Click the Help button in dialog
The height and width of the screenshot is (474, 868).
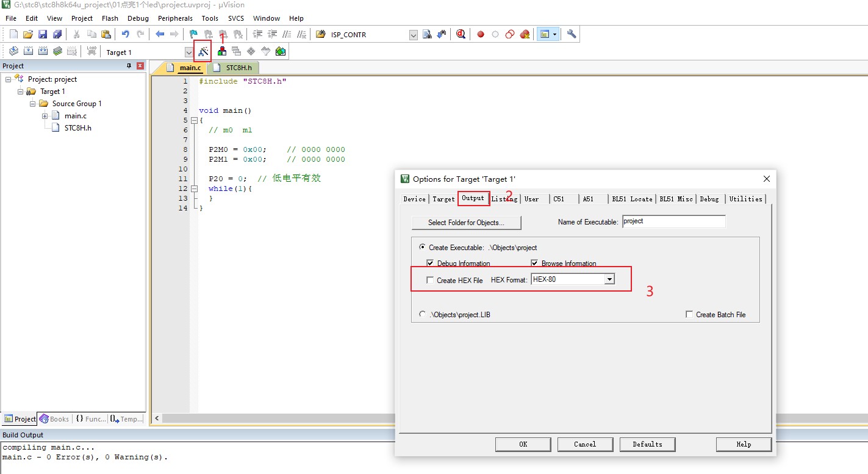[x=744, y=444]
